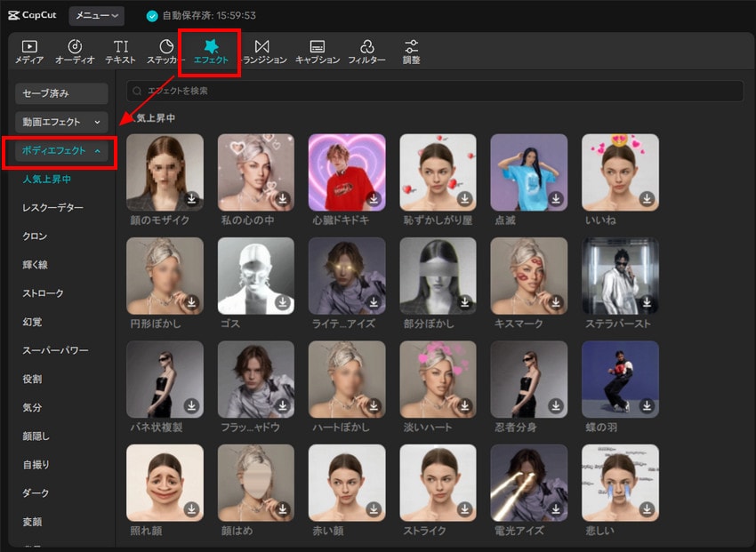Click the キャプション captions icon
Image resolution: width=756 pixels, height=552 pixels.
tap(318, 46)
